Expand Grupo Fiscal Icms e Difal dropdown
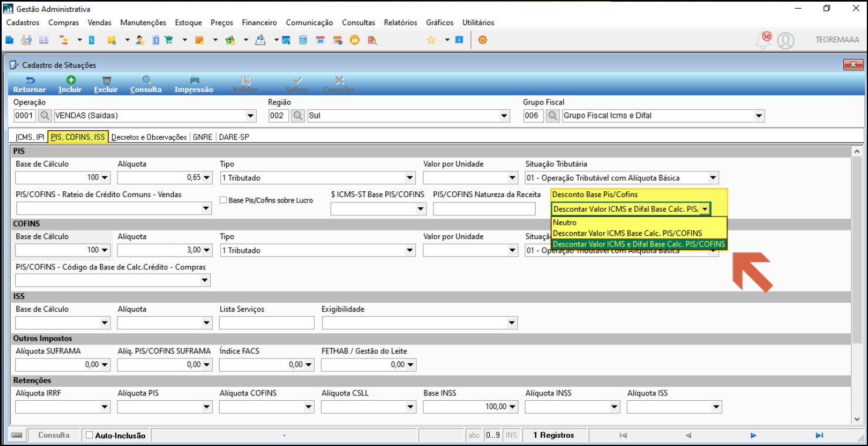The height and width of the screenshot is (446, 868). [759, 116]
